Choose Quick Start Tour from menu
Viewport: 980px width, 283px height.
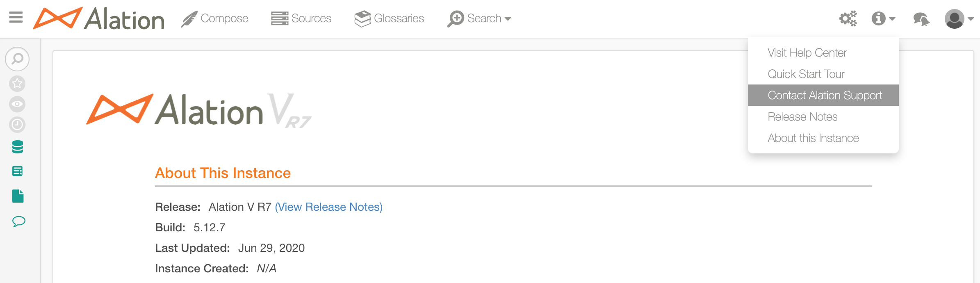point(806,74)
